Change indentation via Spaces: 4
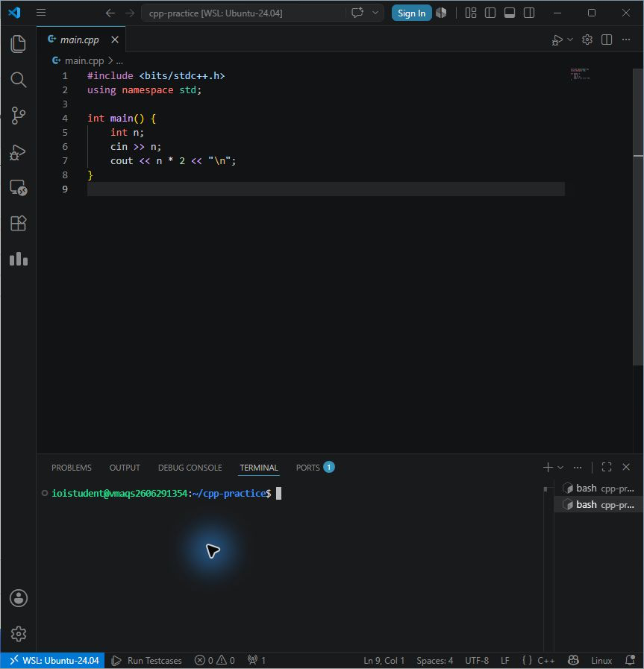 [434, 661]
